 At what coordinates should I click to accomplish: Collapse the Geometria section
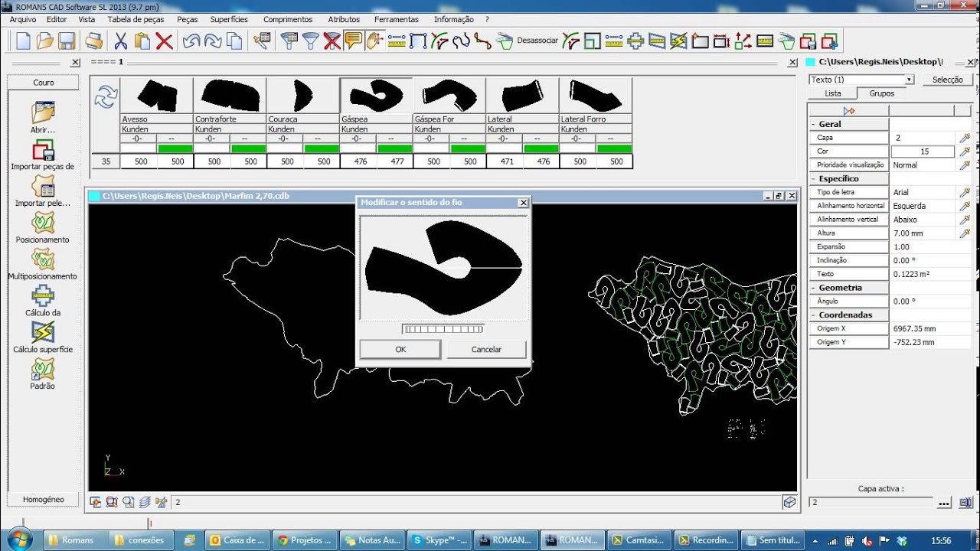[x=815, y=288]
